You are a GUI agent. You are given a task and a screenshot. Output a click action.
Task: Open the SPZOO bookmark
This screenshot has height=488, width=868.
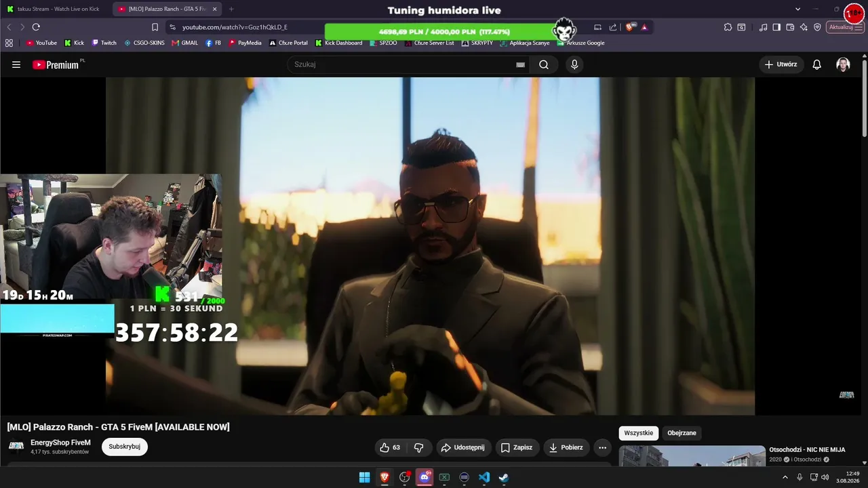tap(383, 43)
